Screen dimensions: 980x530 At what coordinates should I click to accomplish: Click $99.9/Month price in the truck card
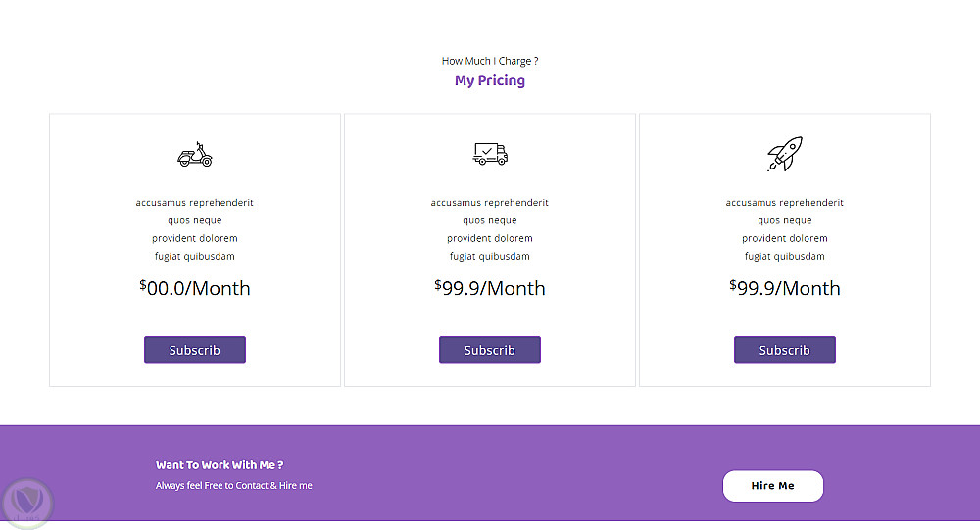point(490,288)
